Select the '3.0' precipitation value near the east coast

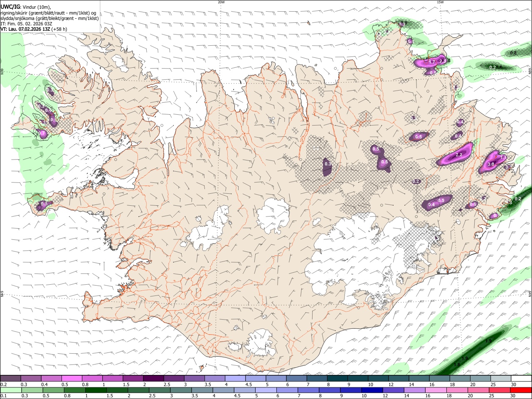(x=490, y=164)
